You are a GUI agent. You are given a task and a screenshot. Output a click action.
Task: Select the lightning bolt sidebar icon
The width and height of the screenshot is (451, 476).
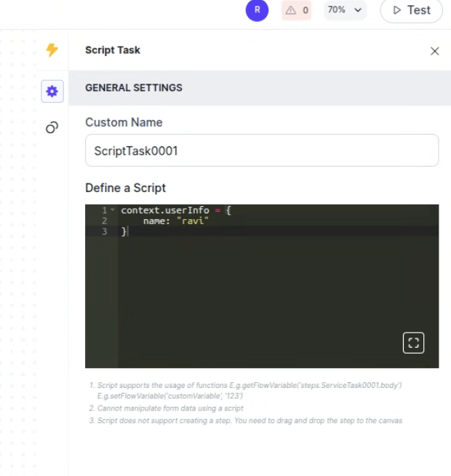point(52,50)
